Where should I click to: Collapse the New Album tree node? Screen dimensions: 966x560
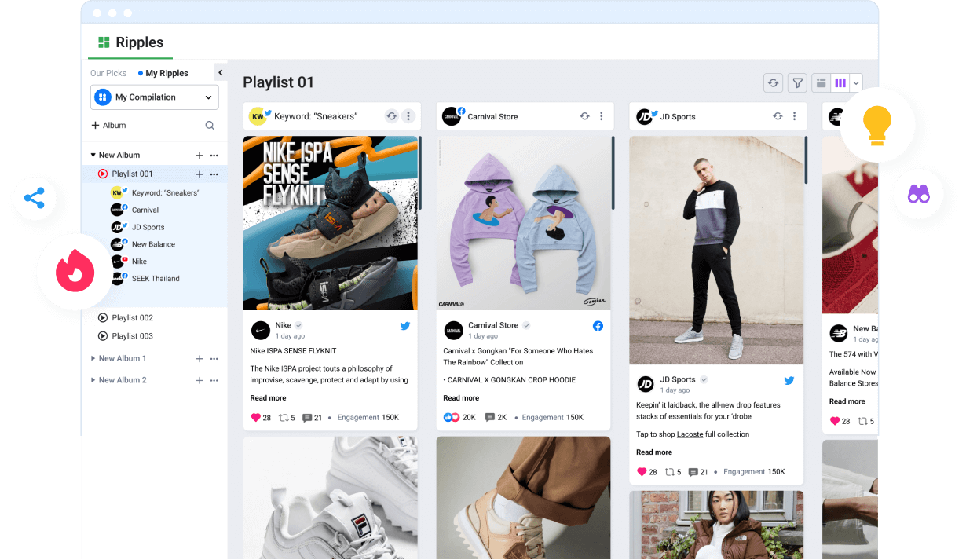click(x=93, y=156)
